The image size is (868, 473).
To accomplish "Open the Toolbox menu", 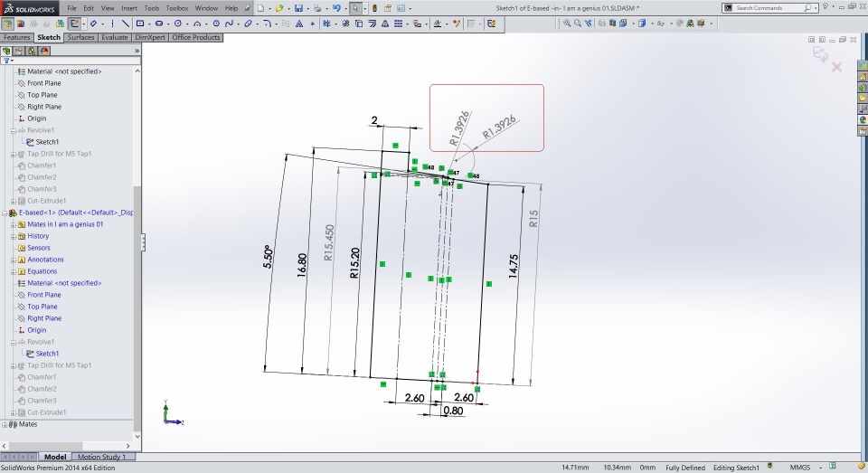I will pyautogui.click(x=177, y=8).
